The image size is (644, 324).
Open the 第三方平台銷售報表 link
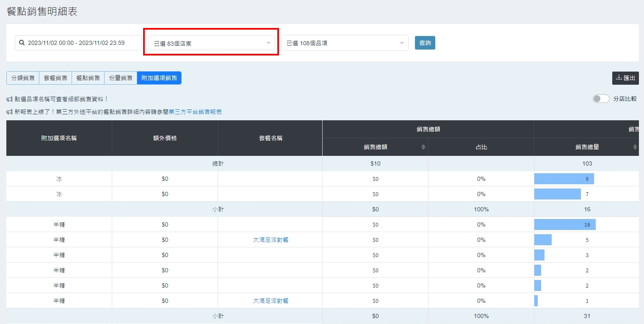tap(195, 112)
